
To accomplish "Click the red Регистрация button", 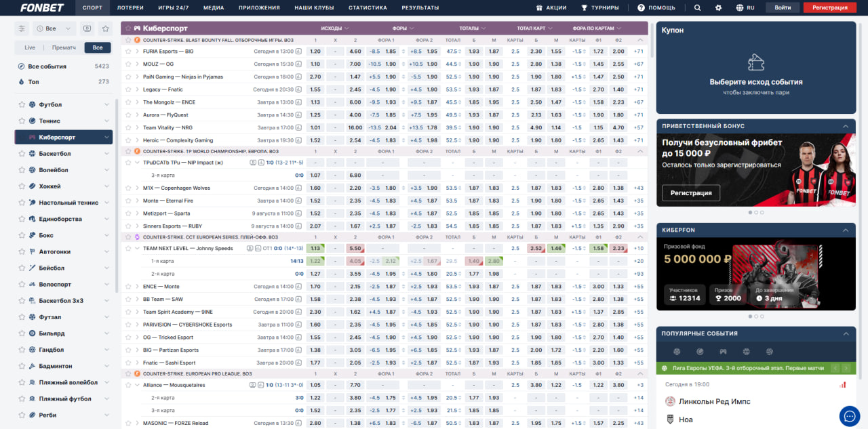I will pos(829,7).
